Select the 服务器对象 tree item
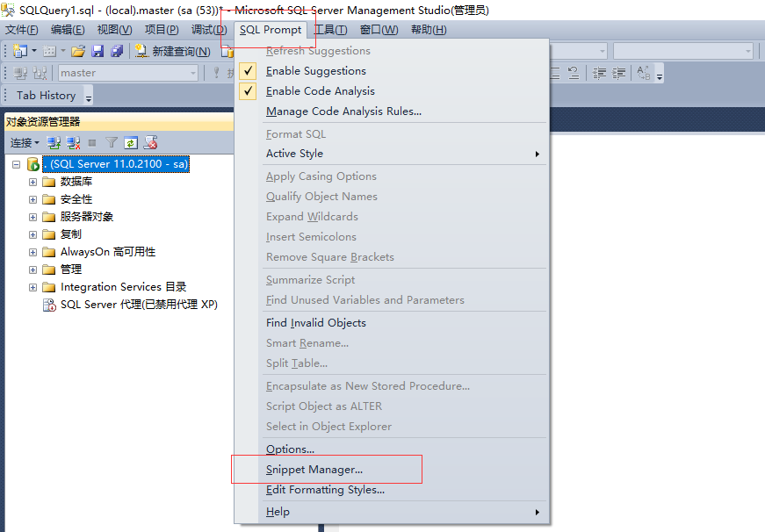The height and width of the screenshot is (532, 765). click(87, 217)
